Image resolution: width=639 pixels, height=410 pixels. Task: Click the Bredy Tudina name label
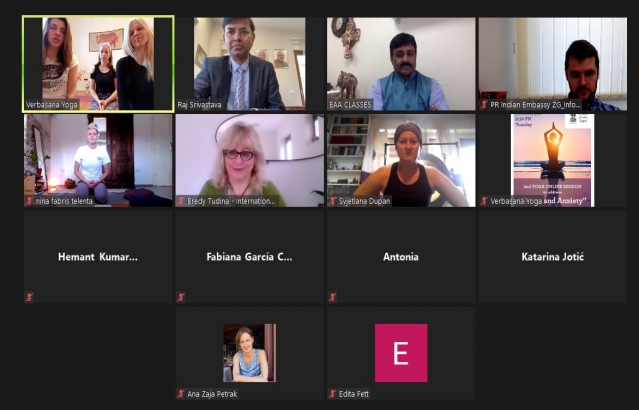click(x=231, y=201)
